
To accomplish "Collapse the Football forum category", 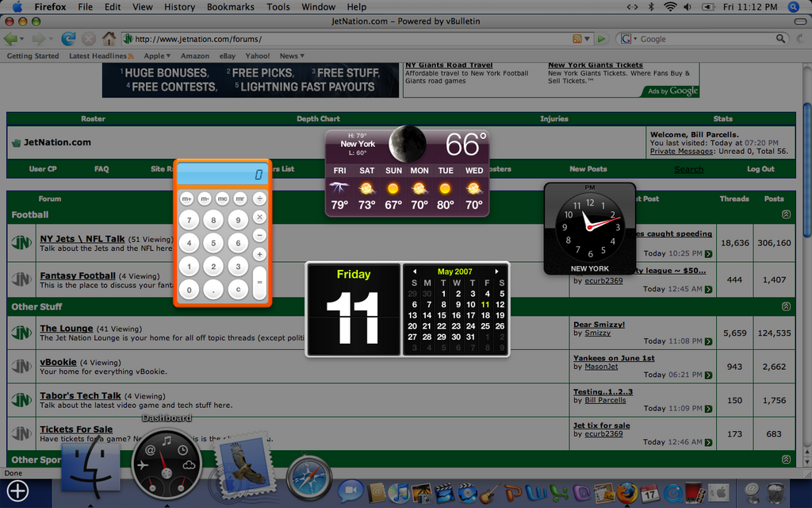I will 786,214.
